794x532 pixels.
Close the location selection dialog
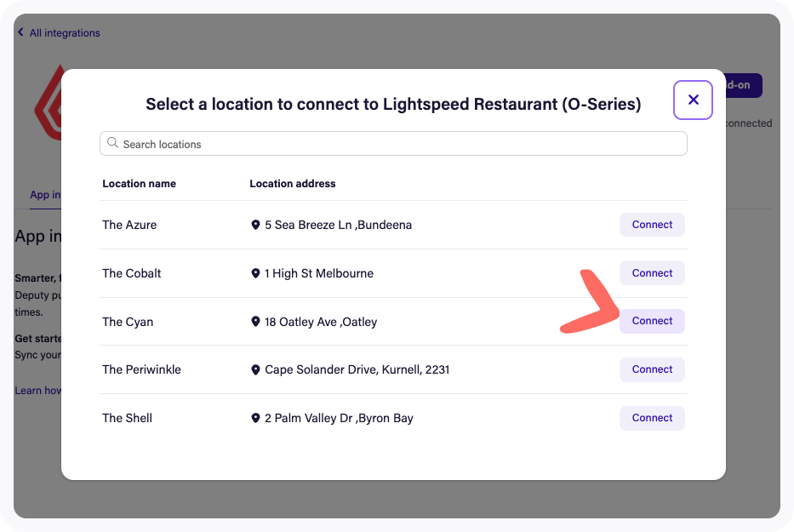point(693,100)
